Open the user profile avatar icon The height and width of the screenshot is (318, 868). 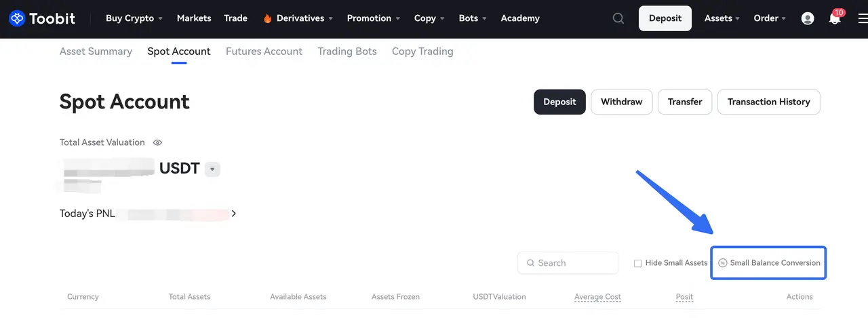coord(808,18)
